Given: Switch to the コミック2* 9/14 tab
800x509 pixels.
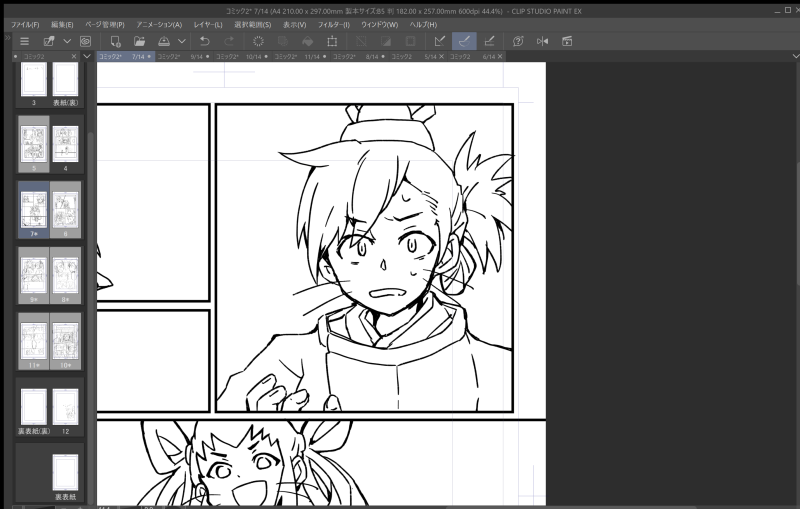Looking at the screenshot, I should [184, 57].
